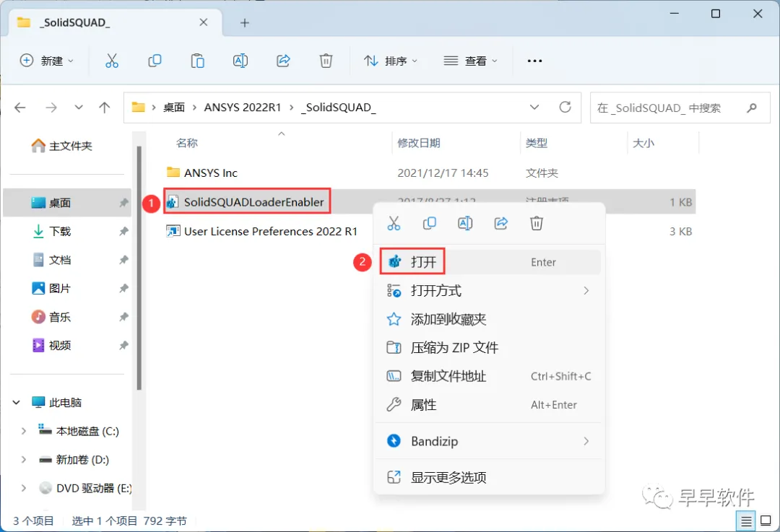Image resolution: width=780 pixels, height=532 pixels.
Task: Copy using the context menu copy icon
Action: (429, 223)
